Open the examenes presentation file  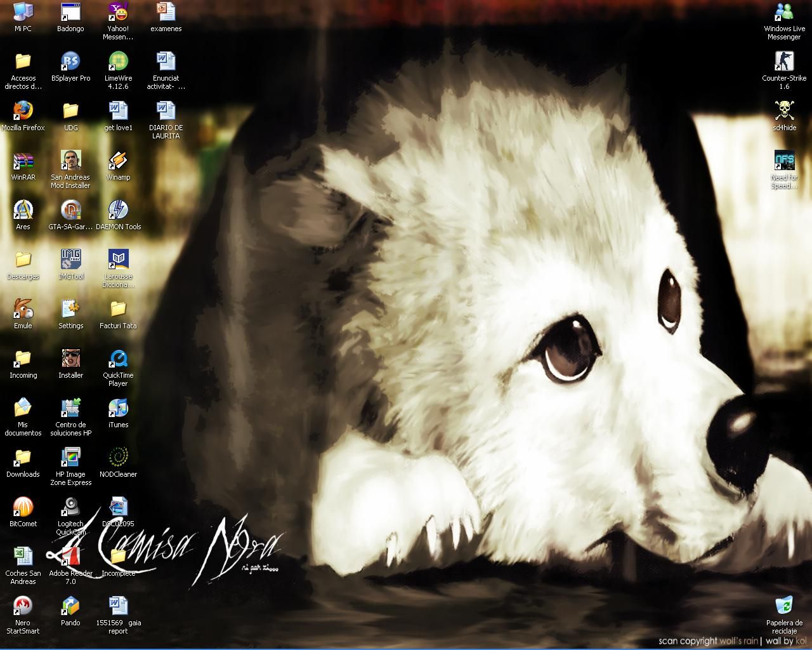166,11
